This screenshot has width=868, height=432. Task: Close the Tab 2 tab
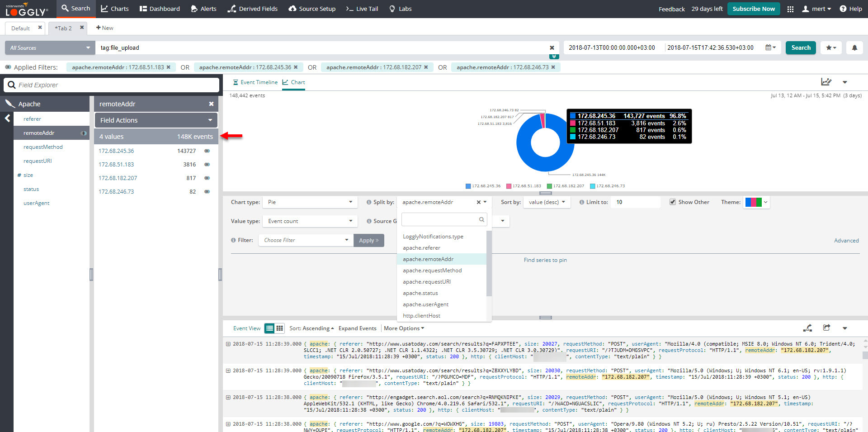[82, 28]
